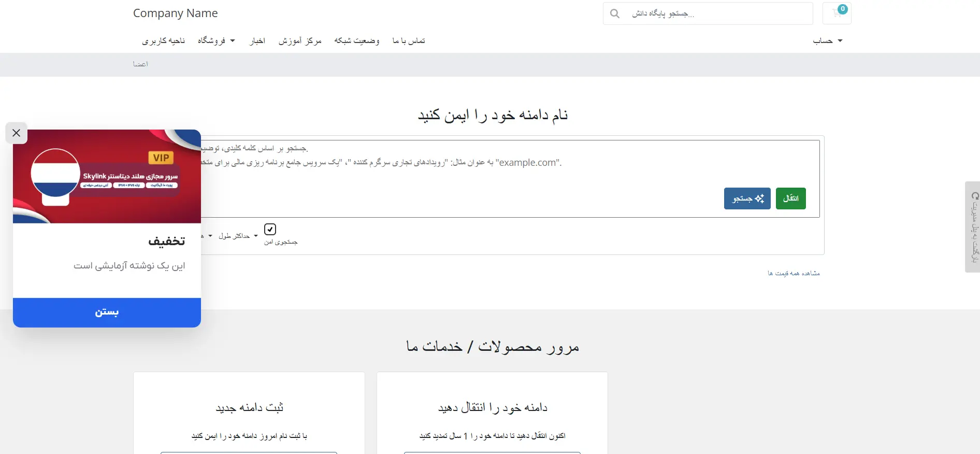Expand the فروشگاه store menu

217,40
